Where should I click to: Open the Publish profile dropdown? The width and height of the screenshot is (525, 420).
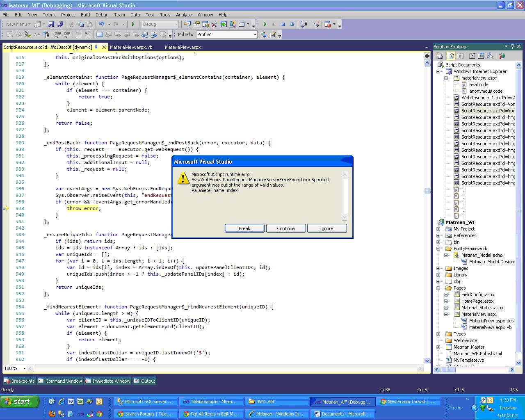click(255, 35)
